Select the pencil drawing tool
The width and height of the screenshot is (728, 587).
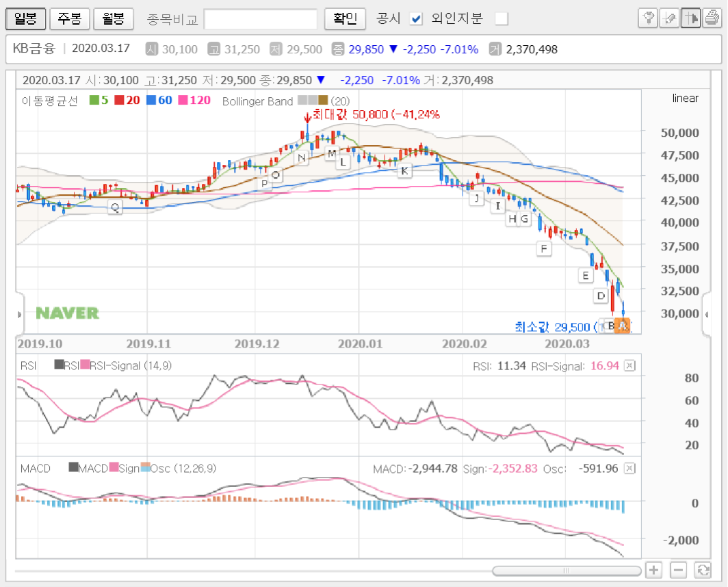669,18
